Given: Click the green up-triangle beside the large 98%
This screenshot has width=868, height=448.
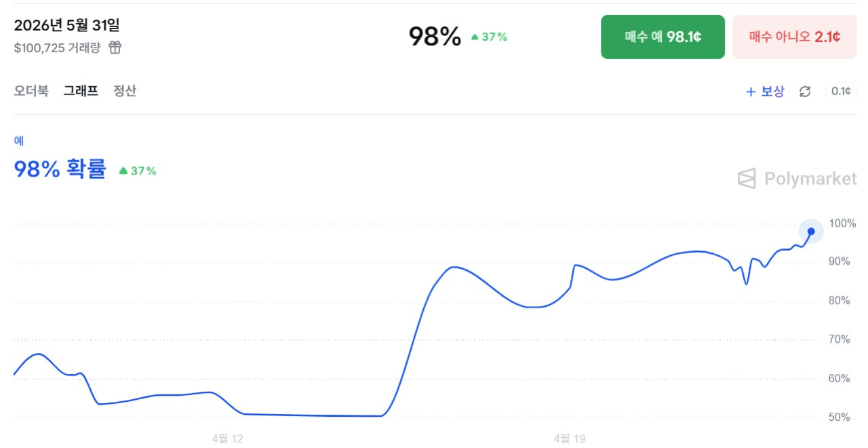Looking at the screenshot, I should [x=475, y=37].
